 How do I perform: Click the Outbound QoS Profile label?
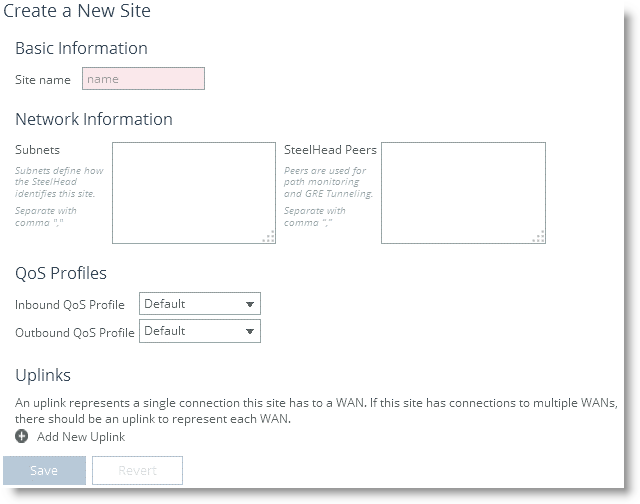(75, 333)
